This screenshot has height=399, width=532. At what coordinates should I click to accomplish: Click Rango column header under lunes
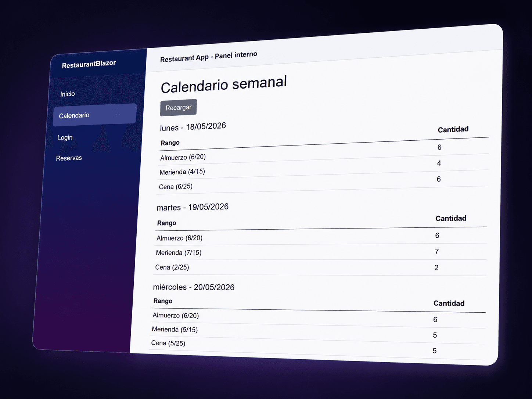click(170, 143)
